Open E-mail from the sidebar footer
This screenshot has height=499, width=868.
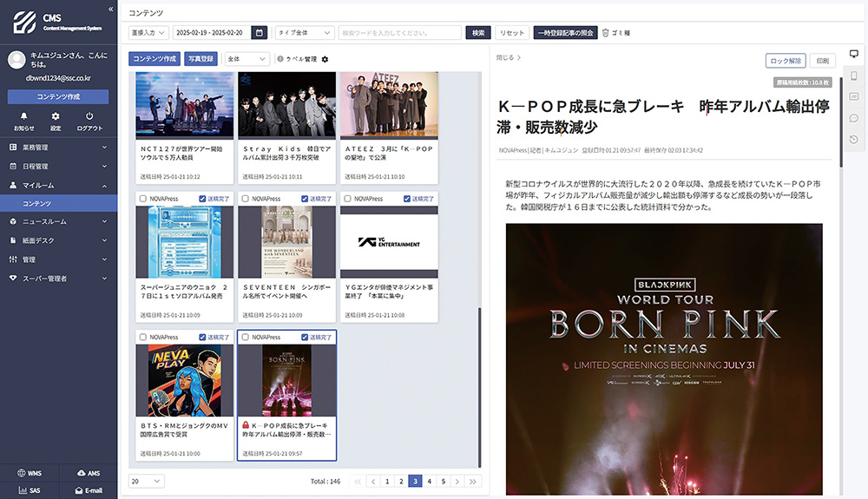pos(89,490)
